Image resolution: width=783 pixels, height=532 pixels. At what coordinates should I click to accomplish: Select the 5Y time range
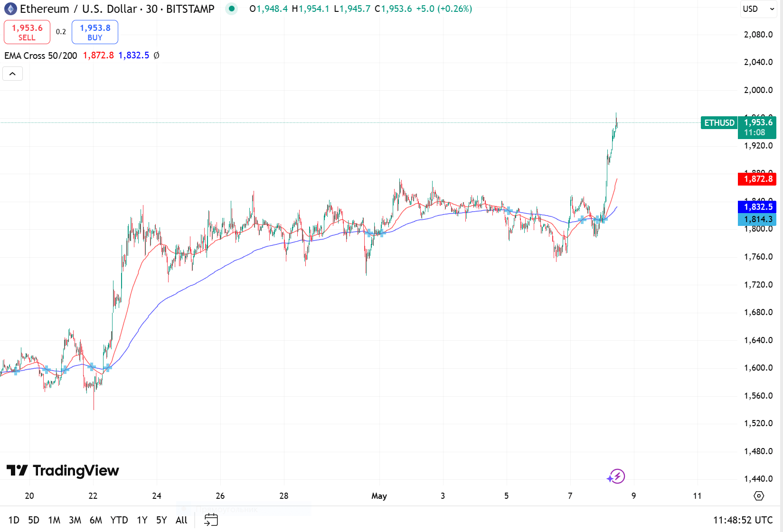click(x=161, y=520)
